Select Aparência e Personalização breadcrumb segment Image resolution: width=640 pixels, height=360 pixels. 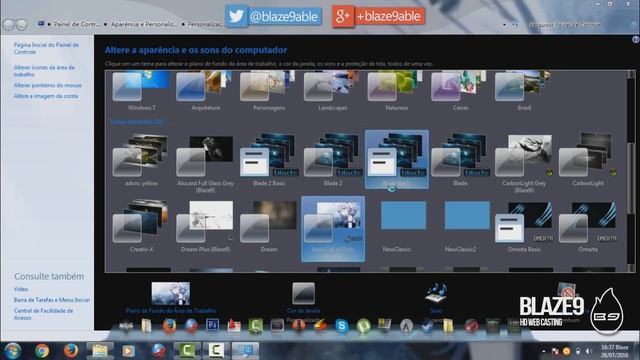144,24
